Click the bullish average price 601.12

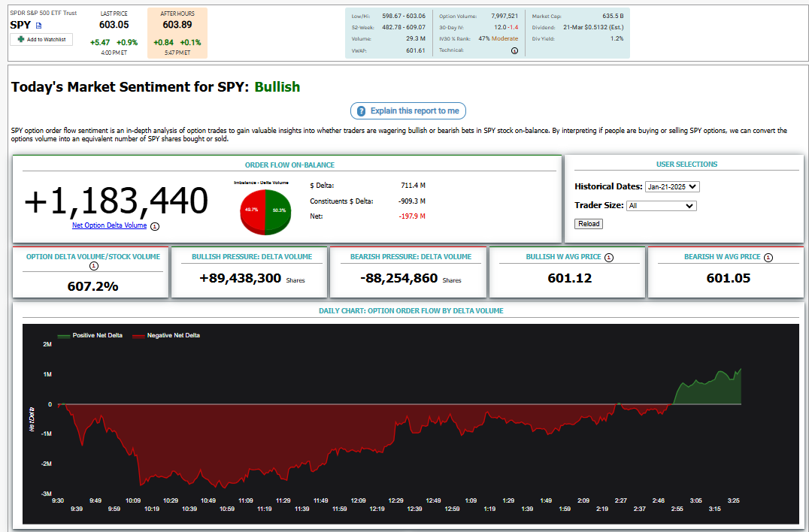(570, 278)
